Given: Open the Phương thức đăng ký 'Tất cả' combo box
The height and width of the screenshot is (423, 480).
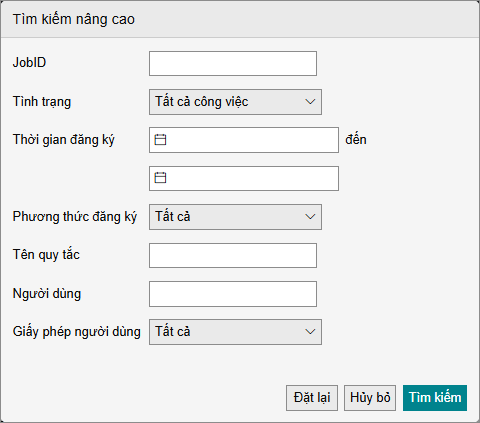Looking at the screenshot, I should tap(235, 217).
